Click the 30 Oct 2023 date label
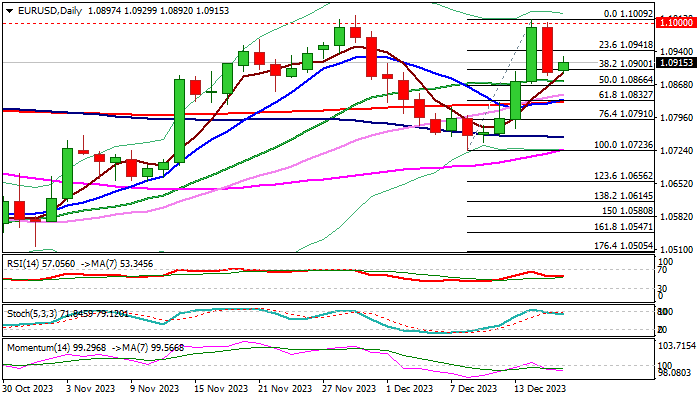This screenshot has width=700, height=400. click(30, 388)
